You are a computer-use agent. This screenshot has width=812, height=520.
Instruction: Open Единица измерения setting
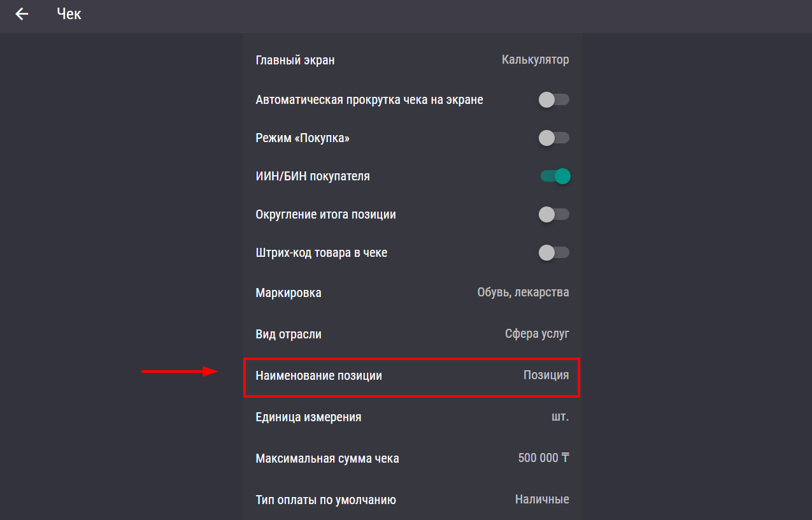tap(412, 417)
